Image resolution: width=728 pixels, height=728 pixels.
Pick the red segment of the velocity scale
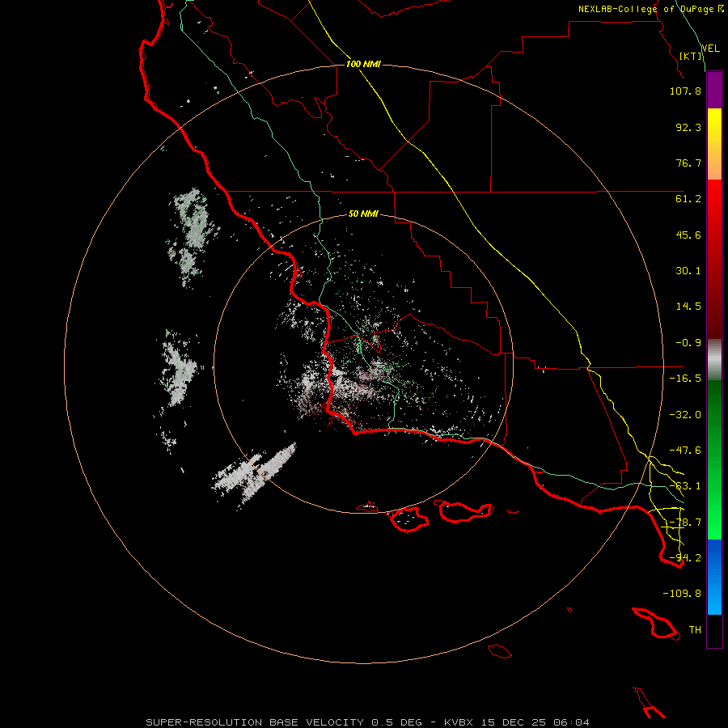tap(714, 259)
